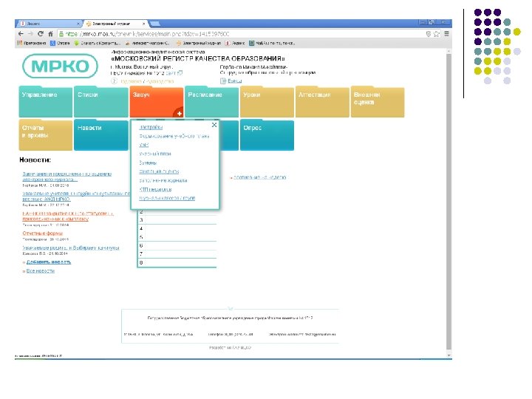Close the Электронный журнал browser tab
The height and width of the screenshot is (399, 532).
(143, 24)
